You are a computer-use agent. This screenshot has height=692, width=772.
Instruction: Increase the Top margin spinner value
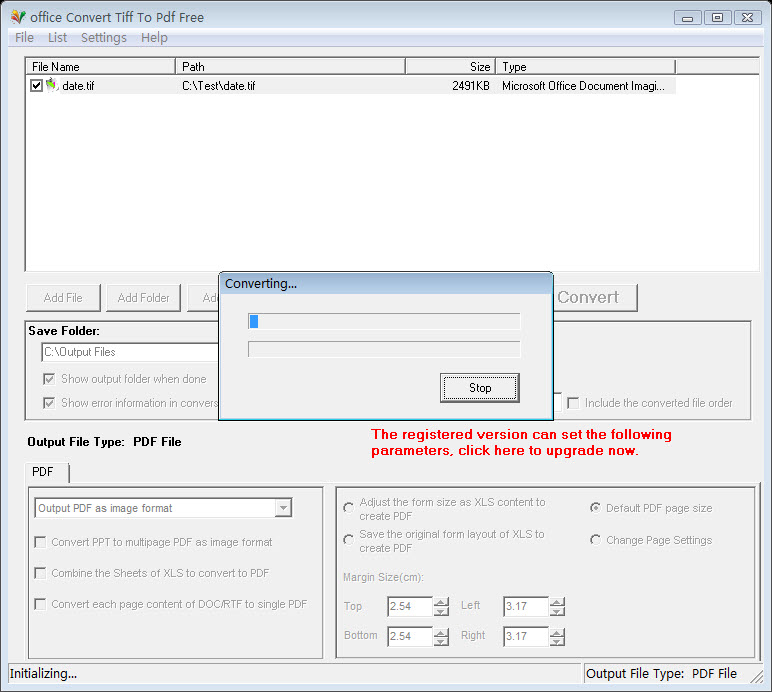tap(441, 602)
